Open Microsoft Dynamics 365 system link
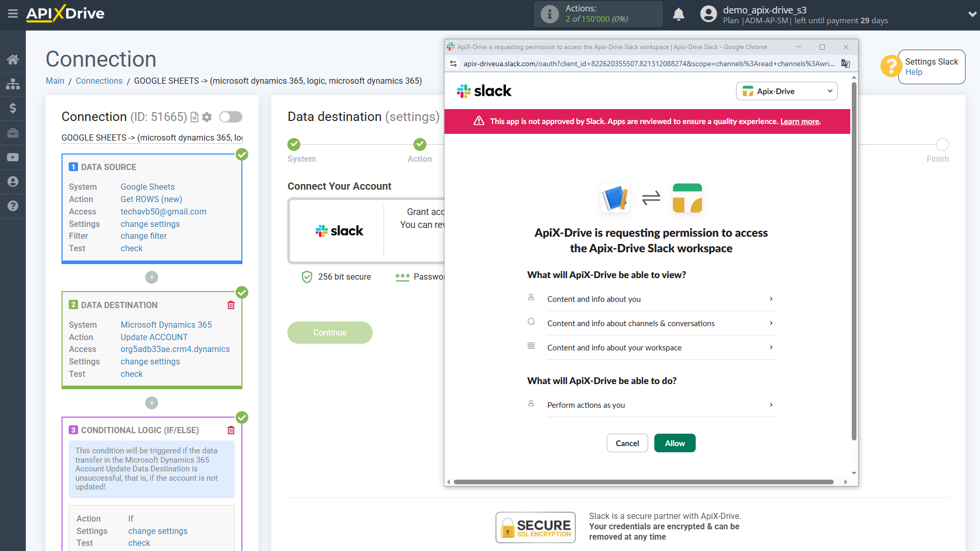 [x=166, y=325]
